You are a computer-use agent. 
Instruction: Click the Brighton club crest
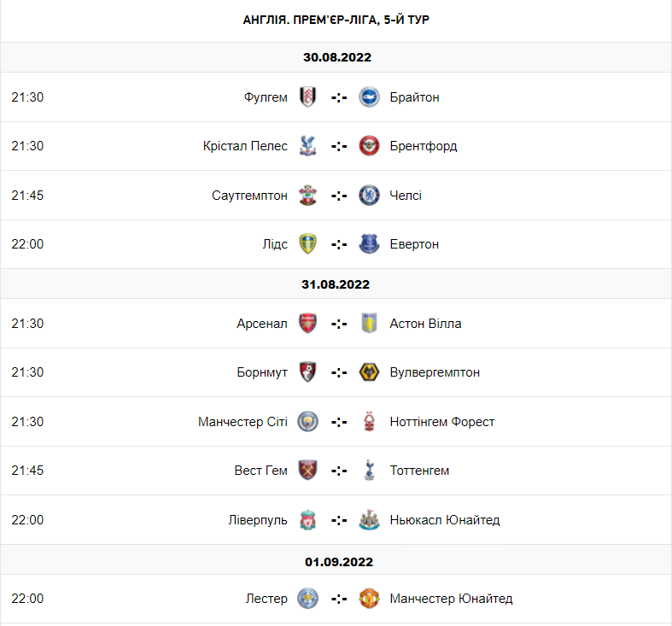(x=369, y=97)
